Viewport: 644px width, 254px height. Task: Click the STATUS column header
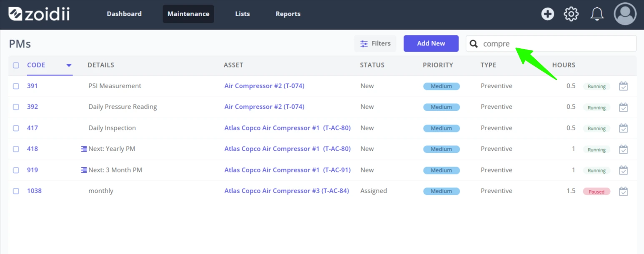coord(372,65)
